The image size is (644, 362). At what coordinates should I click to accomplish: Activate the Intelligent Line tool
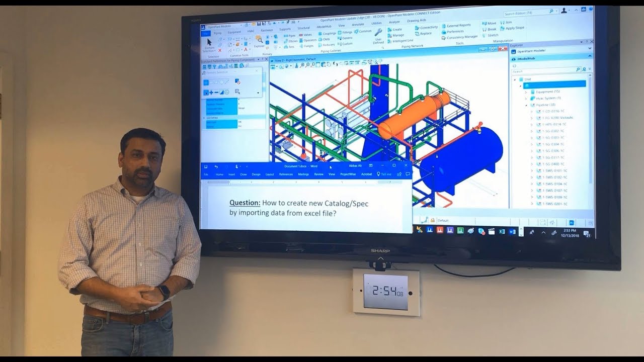click(x=400, y=41)
